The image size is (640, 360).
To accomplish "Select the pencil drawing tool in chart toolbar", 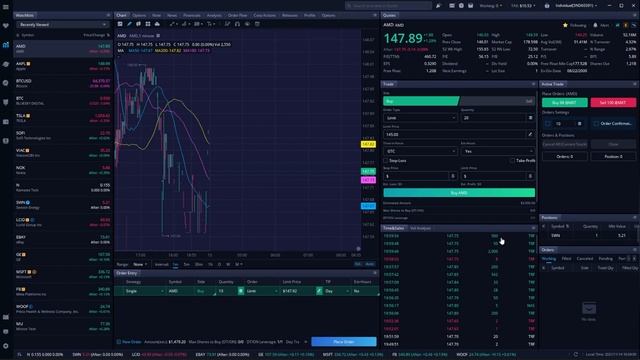I will coord(129,24).
